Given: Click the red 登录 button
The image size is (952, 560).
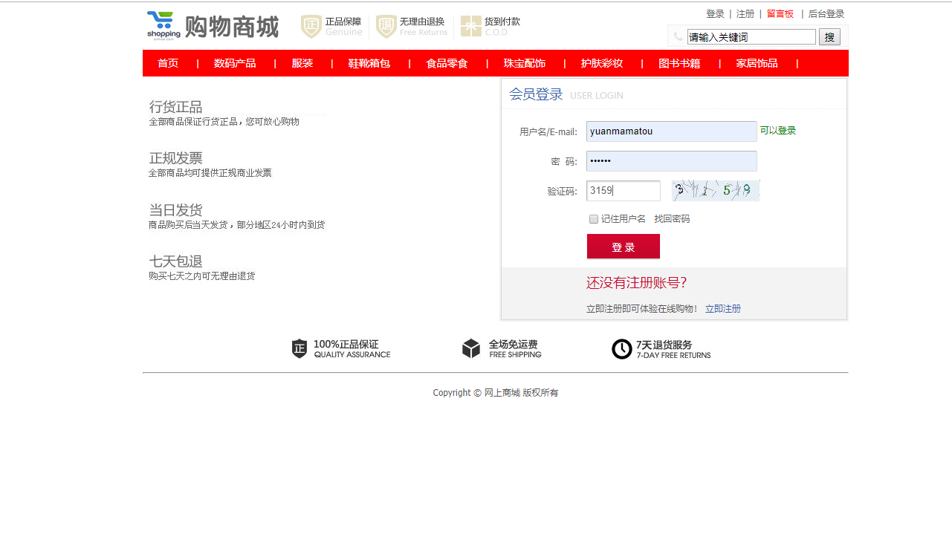Looking at the screenshot, I should click(623, 246).
